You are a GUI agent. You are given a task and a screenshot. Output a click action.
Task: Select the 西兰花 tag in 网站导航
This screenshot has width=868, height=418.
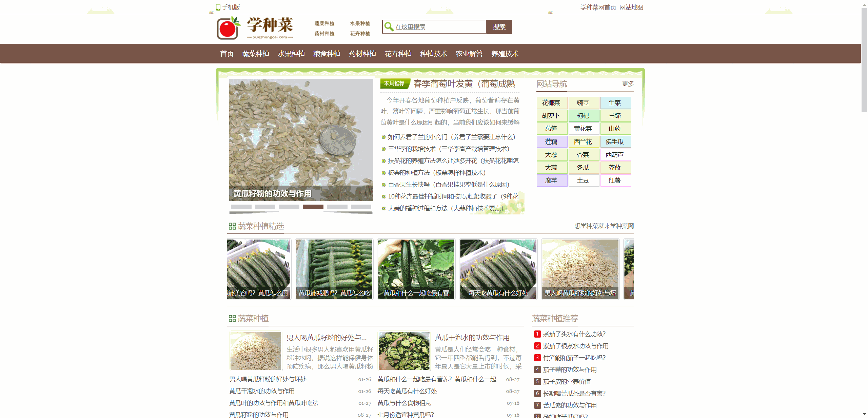(584, 141)
